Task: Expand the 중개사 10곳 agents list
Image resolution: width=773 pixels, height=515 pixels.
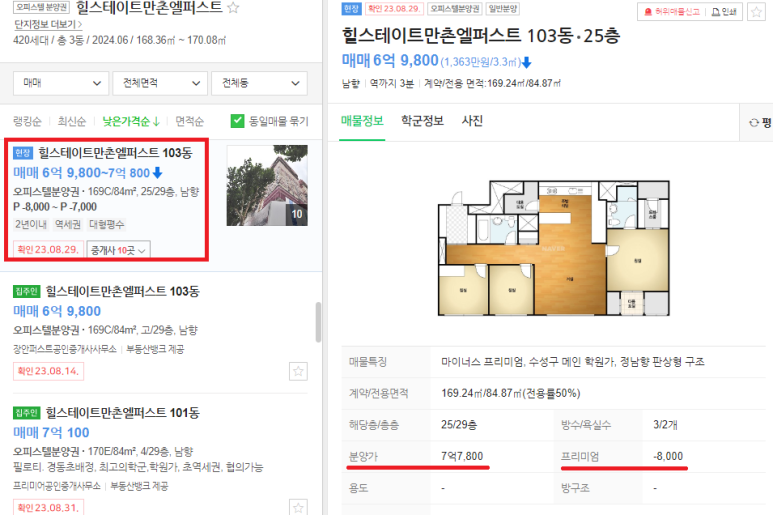Action: [x=118, y=250]
